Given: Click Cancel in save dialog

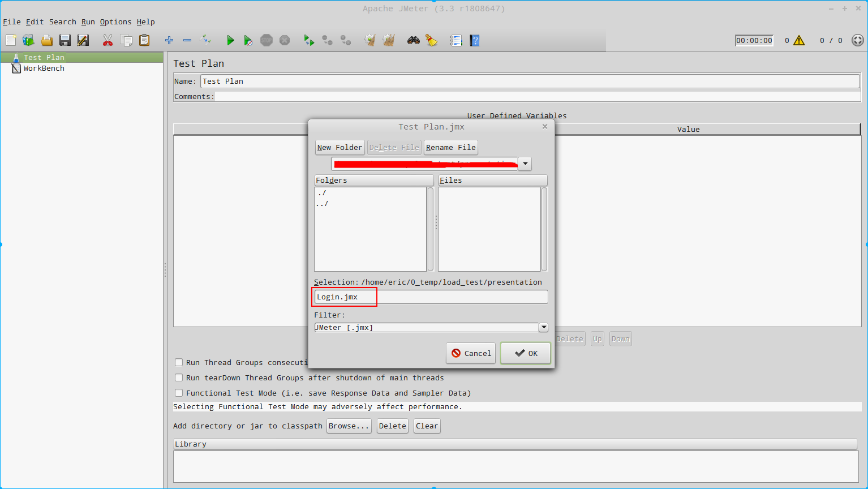Looking at the screenshot, I should [471, 353].
